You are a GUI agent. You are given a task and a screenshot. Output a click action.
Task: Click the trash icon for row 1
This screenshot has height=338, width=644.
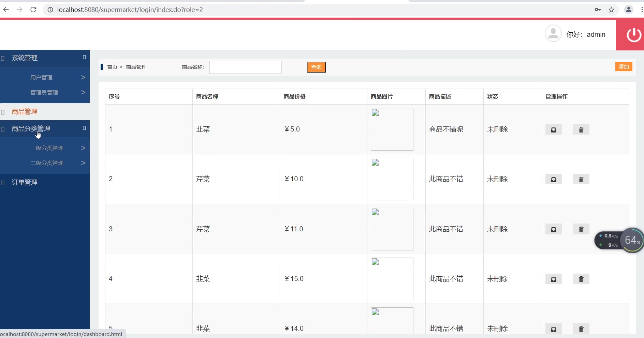pyautogui.click(x=581, y=129)
